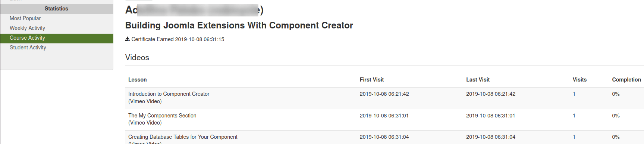Click the Visits column header
The height and width of the screenshot is (144, 644).
click(579, 80)
